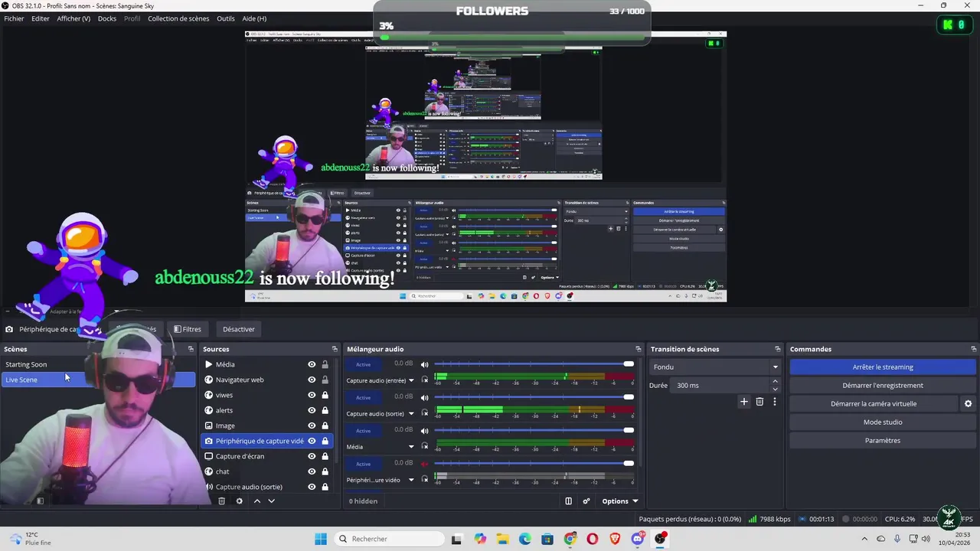Open Brave browser from the taskbar

pos(616,539)
